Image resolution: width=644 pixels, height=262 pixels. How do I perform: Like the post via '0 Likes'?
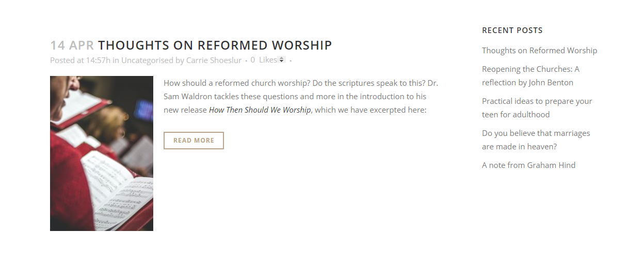[x=264, y=60]
